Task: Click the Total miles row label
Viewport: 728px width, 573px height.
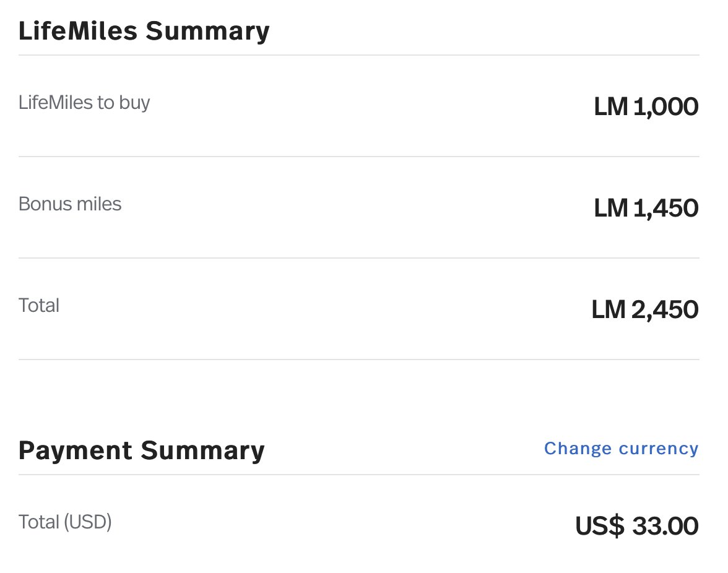Action: (39, 306)
